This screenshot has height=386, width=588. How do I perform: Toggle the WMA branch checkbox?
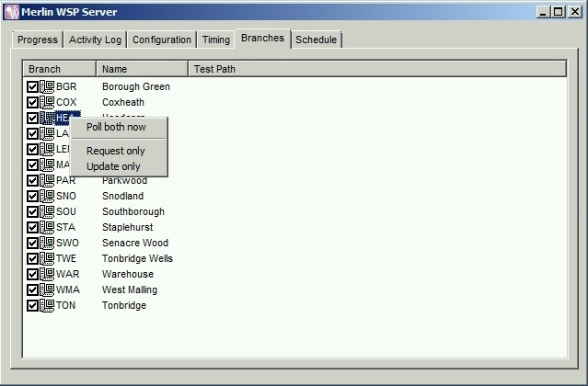tap(32, 290)
